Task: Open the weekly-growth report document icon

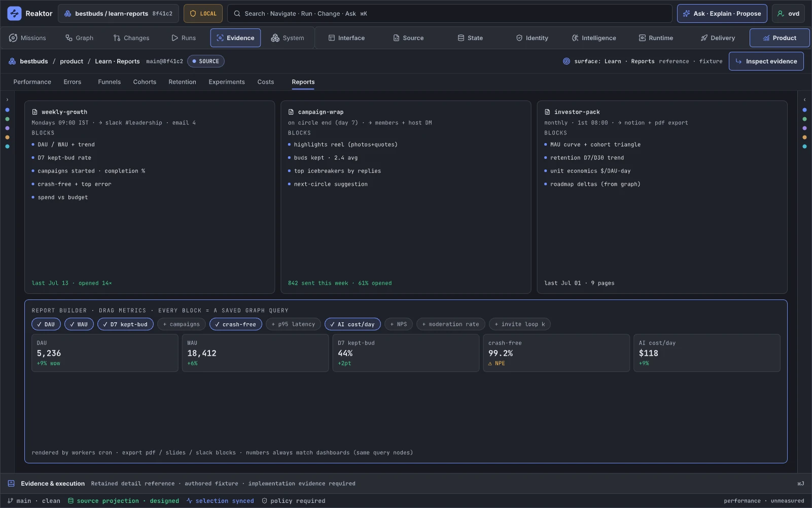Action: (x=35, y=112)
